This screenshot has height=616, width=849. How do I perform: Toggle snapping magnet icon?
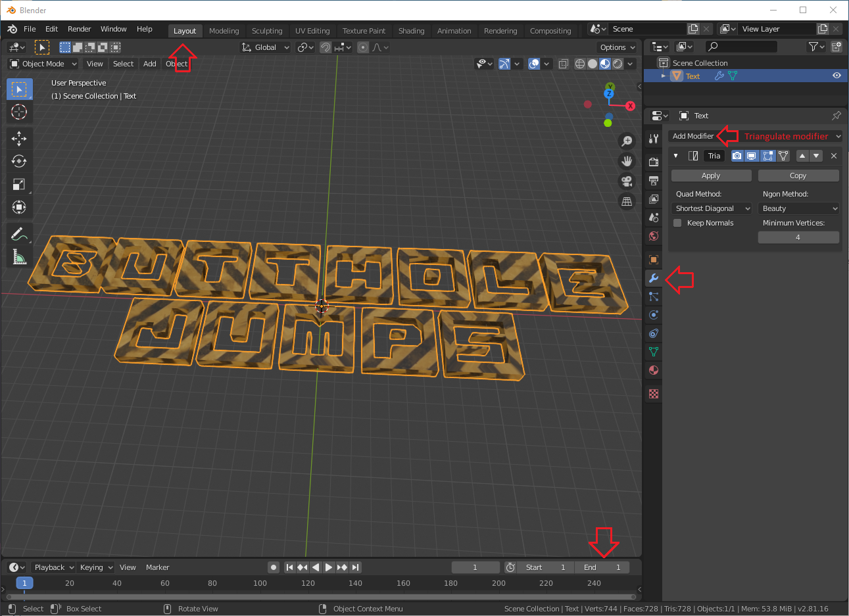point(326,47)
